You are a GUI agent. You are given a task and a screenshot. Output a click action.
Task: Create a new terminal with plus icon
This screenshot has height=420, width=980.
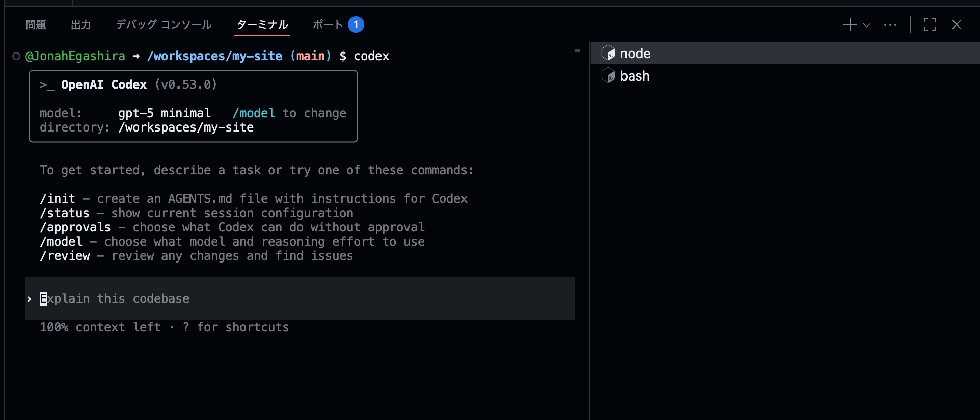tap(850, 24)
